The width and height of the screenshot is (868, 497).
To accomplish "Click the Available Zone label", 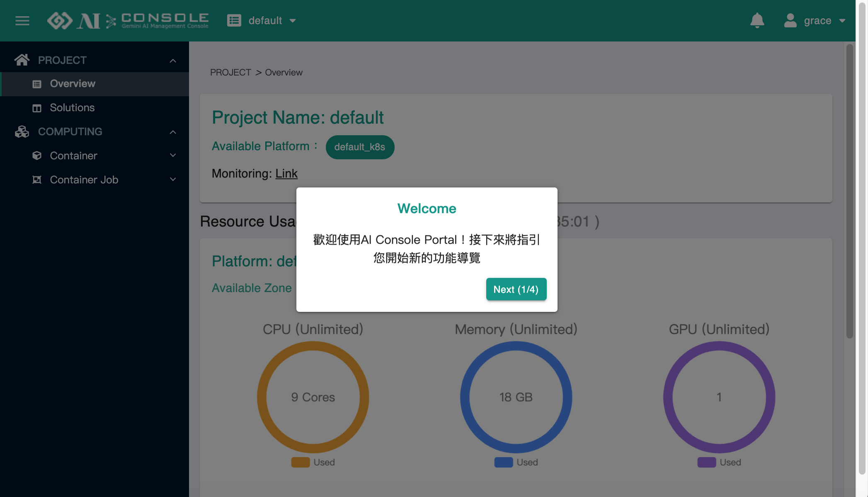I will click(x=252, y=288).
